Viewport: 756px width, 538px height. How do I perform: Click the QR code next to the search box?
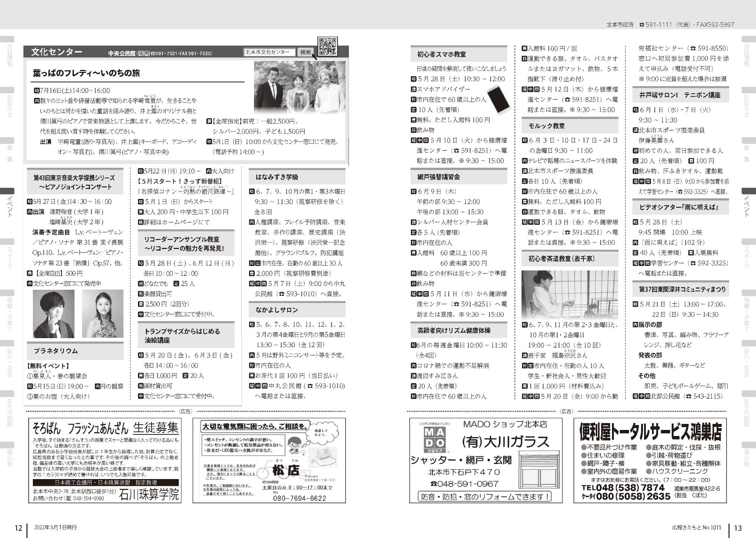(327, 46)
